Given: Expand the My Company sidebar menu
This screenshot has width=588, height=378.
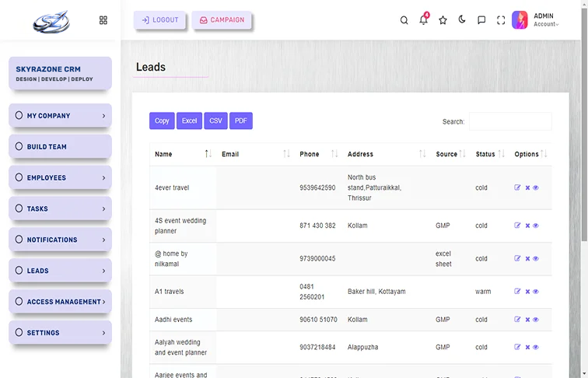Looking at the screenshot, I should pyautogui.click(x=60, y=116).
